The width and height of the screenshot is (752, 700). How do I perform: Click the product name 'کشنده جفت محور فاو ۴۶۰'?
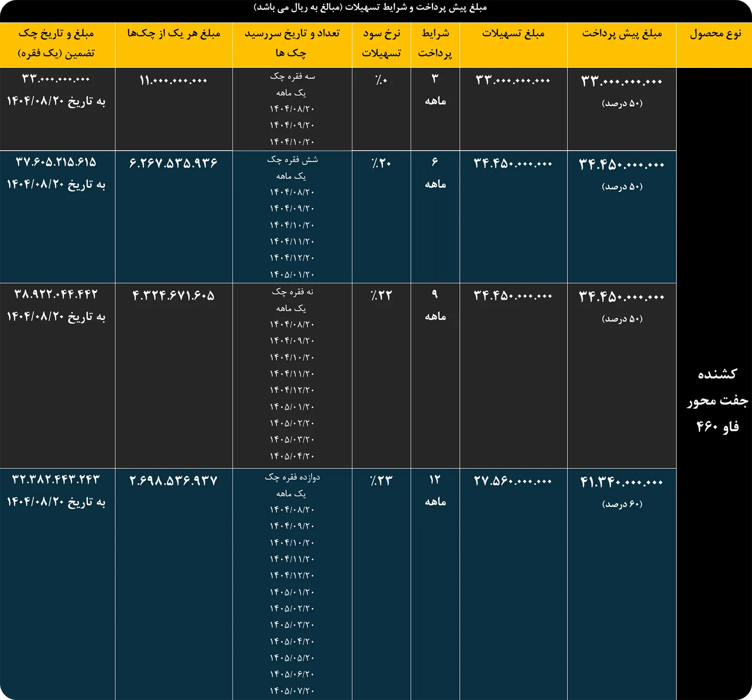pyautogui.click(x=717, y=400)
